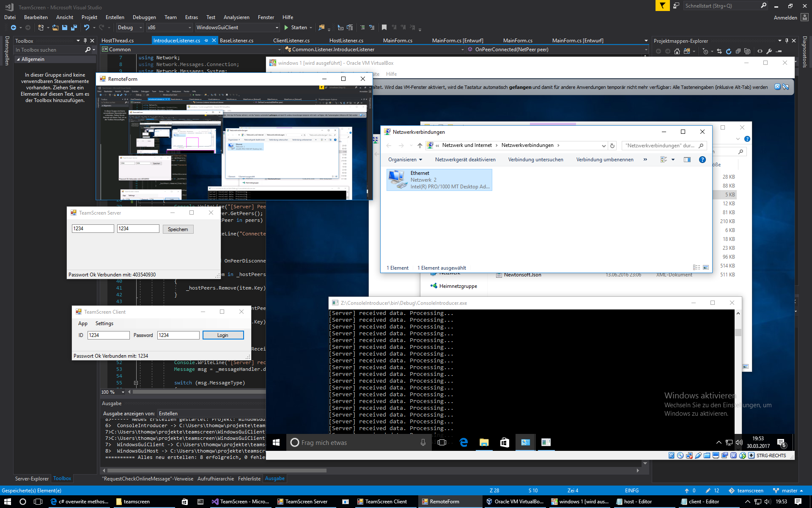Toggle the preview pane in Netzwerkverbindungen

pos(687,160)
